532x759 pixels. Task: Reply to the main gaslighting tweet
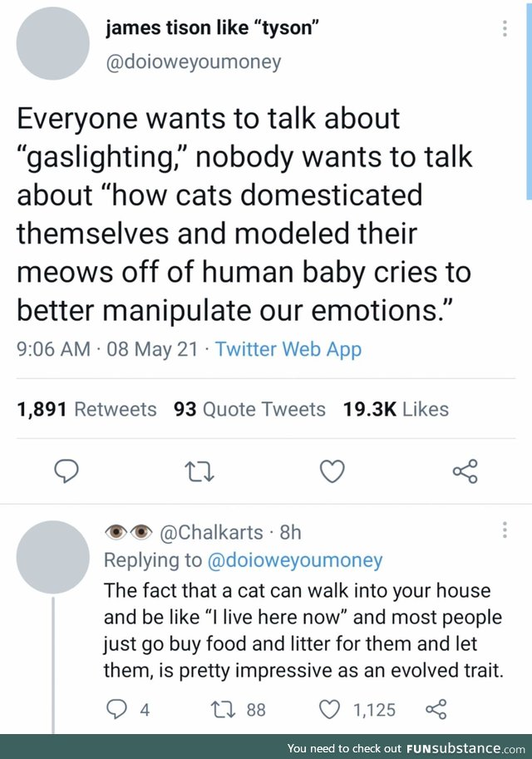coord(66,472)
